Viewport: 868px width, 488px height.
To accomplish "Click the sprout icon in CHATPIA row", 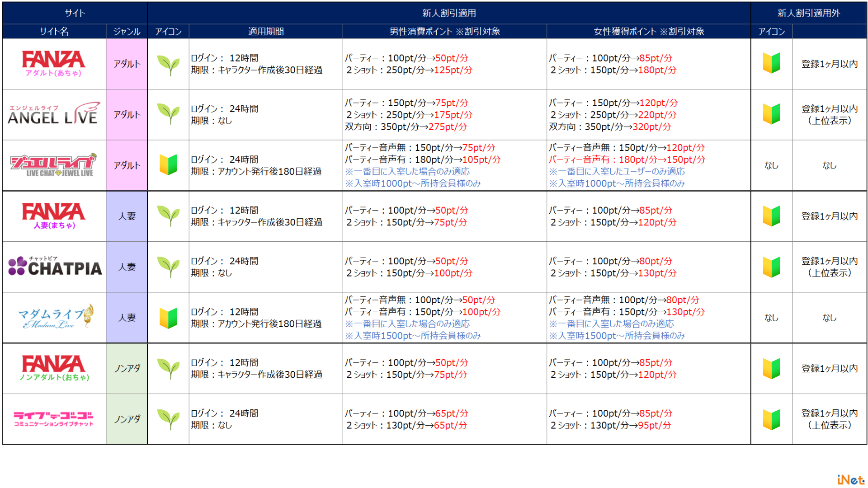I will coord(168,267).
